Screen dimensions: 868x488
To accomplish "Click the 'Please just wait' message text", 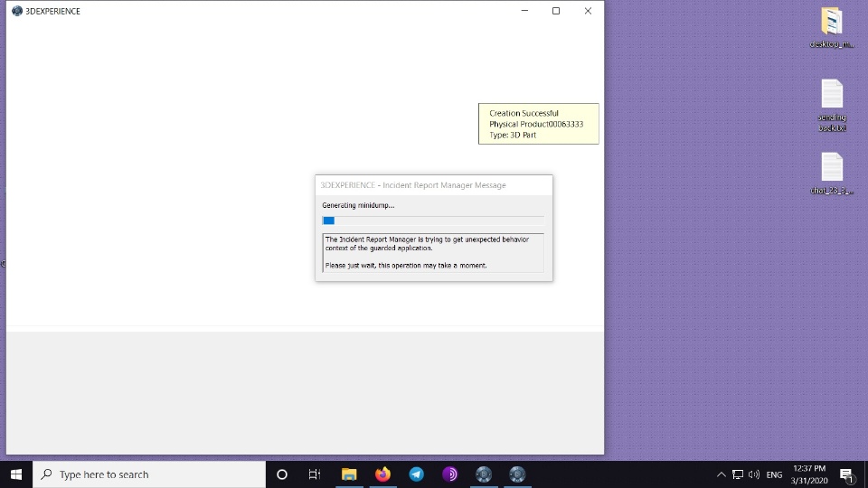I will click(x=406, y=266).
